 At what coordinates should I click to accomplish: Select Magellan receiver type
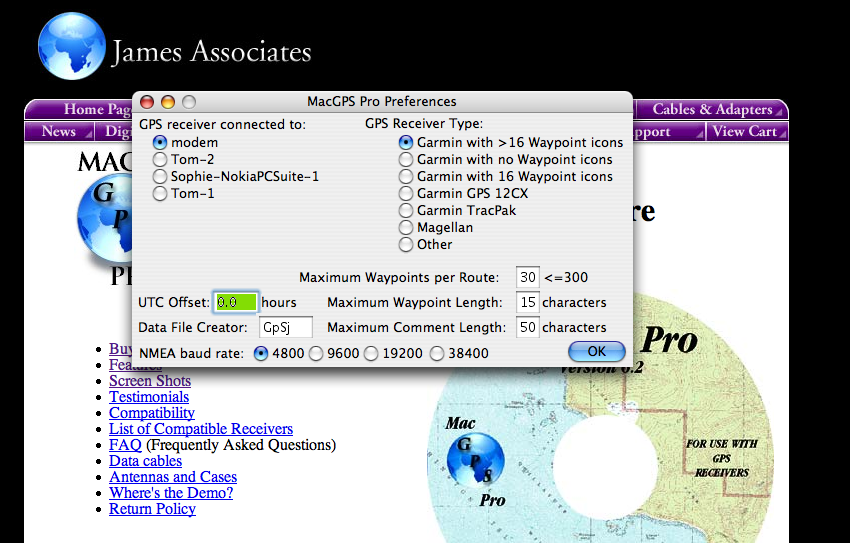[406, 228]
